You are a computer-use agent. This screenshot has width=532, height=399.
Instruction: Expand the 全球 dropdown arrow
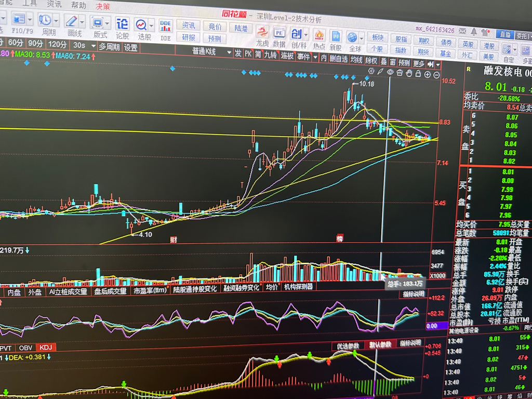click(362, 38)
